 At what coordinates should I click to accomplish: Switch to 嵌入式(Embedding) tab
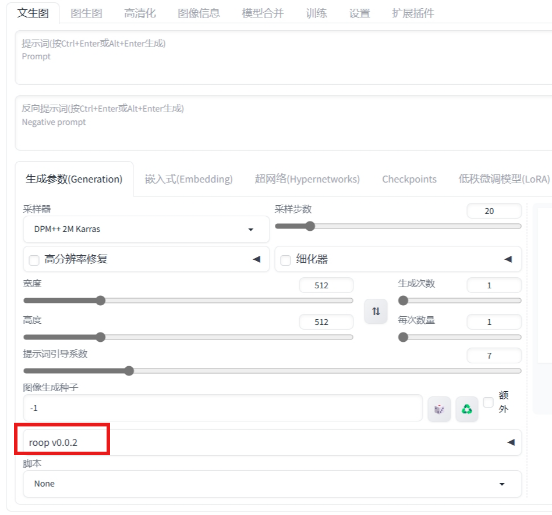point(189,179)
